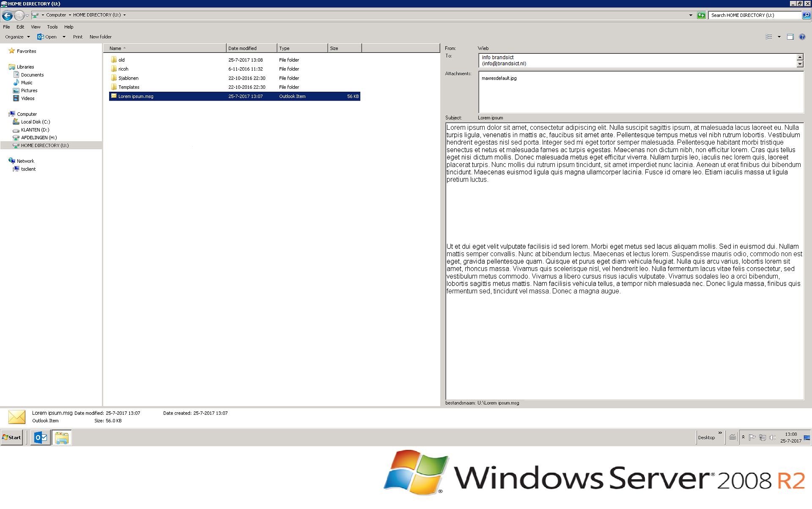
Task: Click the Refresh address bar icon
Action: click(701, 15)
